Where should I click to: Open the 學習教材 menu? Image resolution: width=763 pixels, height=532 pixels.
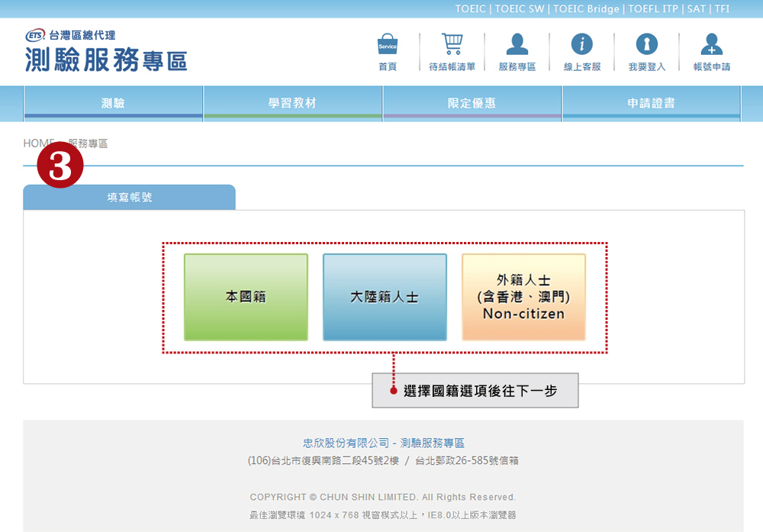292,104
